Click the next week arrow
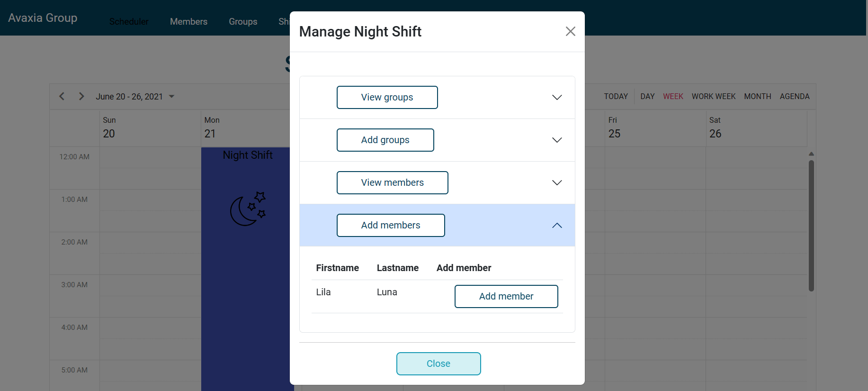 click(81, 96)
